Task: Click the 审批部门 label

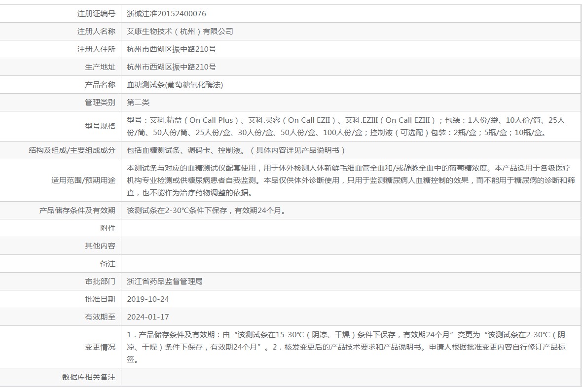Action: coord(100,281)
